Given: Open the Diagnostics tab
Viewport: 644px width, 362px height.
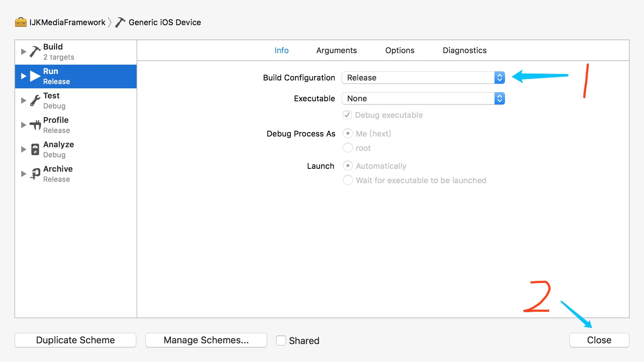Looking at the screenshot, I should pos(464,50).
